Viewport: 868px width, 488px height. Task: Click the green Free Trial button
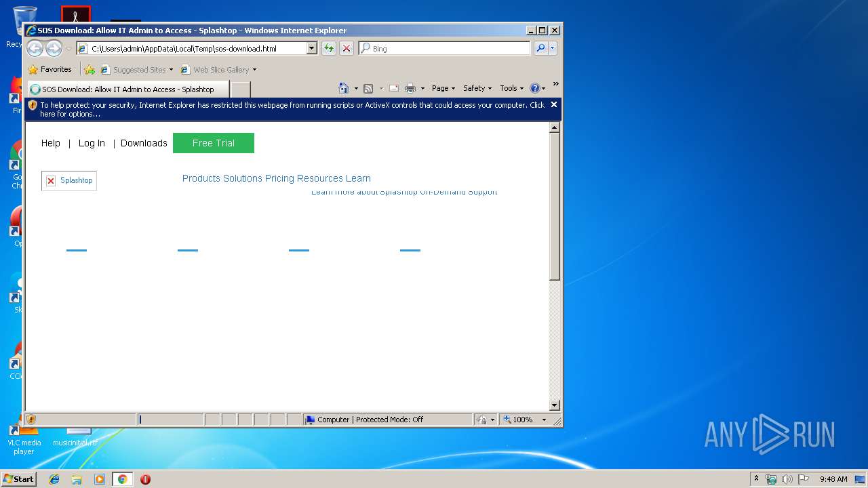pyautogui.click(x=214, y=143)
